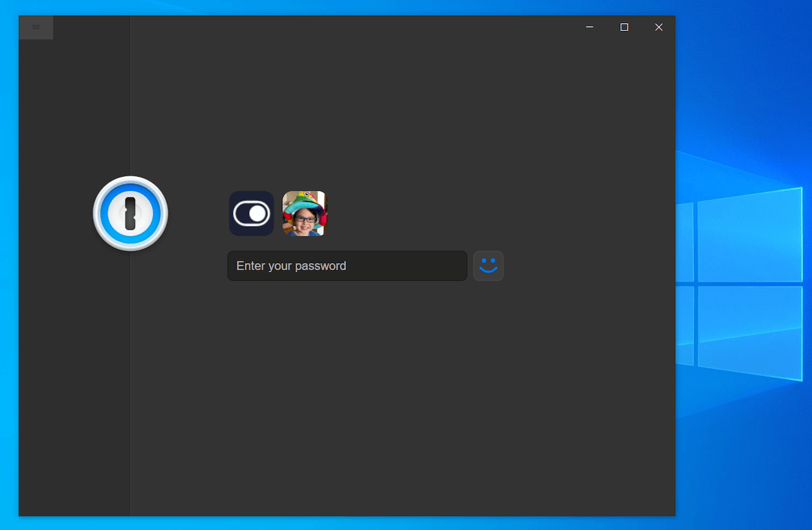Open the app menu from the top-left corner

36,27
